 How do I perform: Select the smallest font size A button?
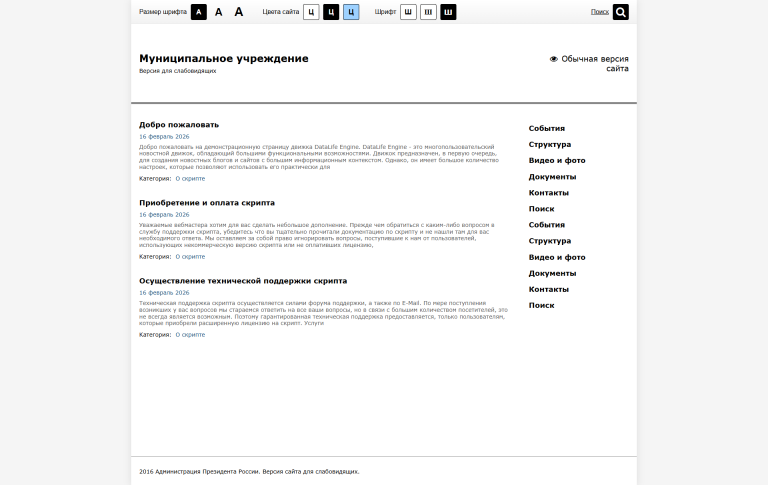(199, 12)
